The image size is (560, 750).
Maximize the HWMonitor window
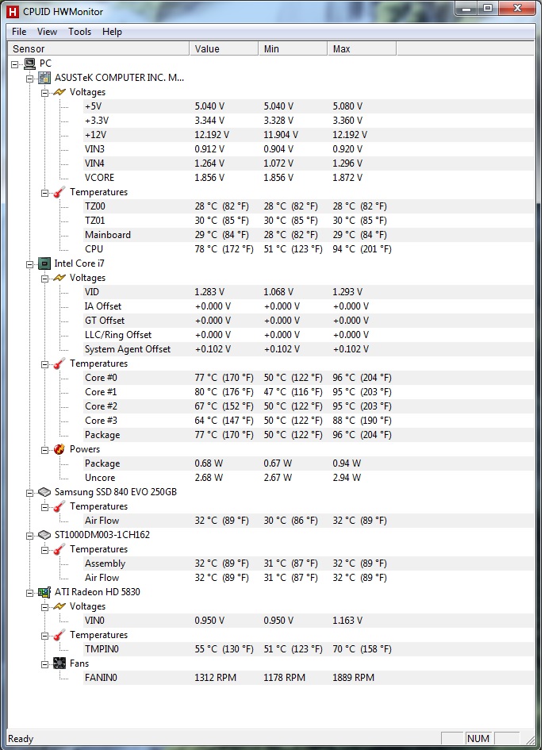point(487,8)
